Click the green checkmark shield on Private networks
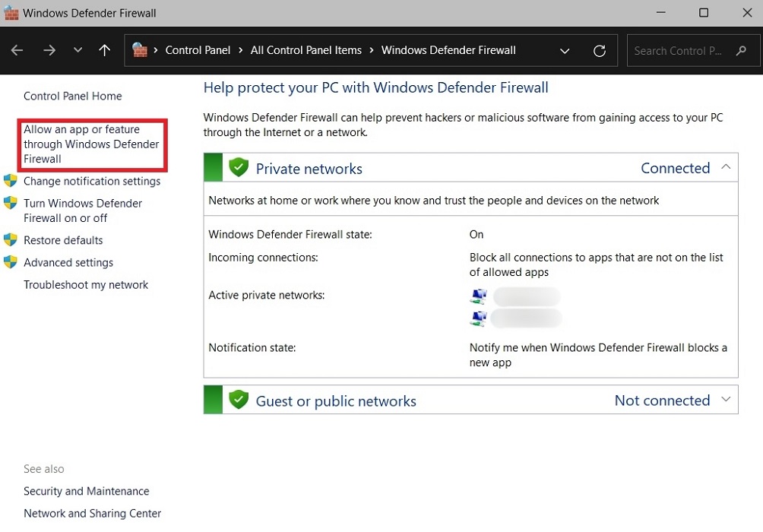 click(x=239, y=167)
